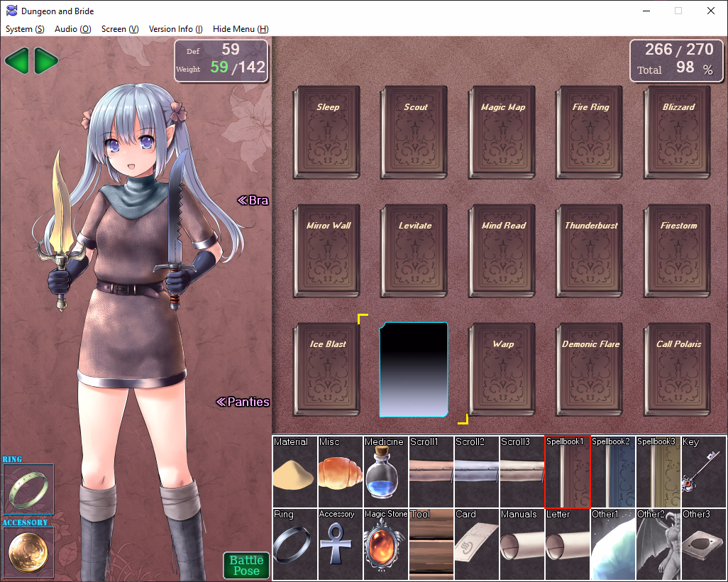The image size is (728, 582).
Task: Expand the Screen menu
Action: [119, 29]
